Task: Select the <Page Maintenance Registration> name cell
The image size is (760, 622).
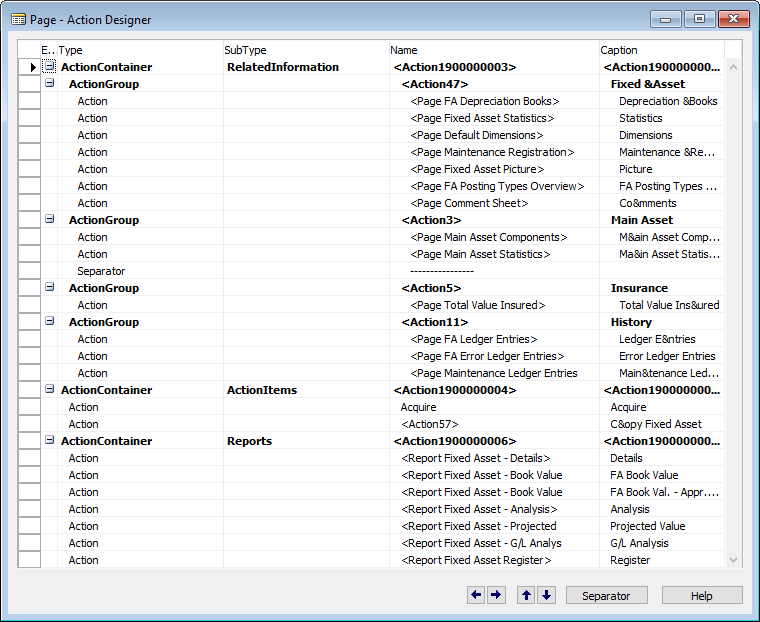Action: (x=494, y=152)
